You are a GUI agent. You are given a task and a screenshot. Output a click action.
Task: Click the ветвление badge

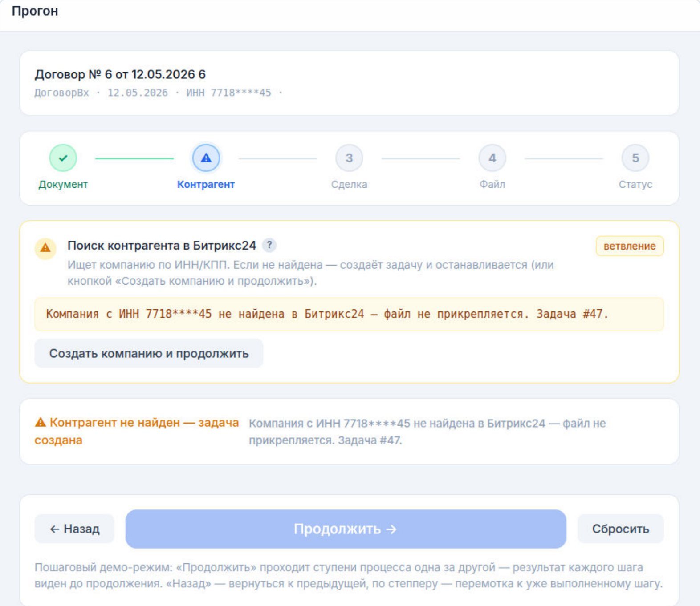click(x=630, y=246)
